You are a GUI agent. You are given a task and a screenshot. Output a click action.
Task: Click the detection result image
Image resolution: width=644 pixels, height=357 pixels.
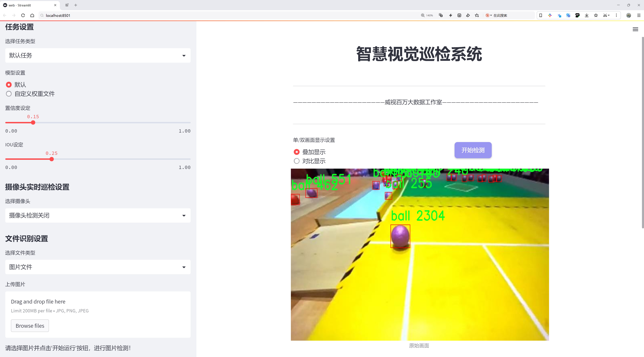click(420, 254)
